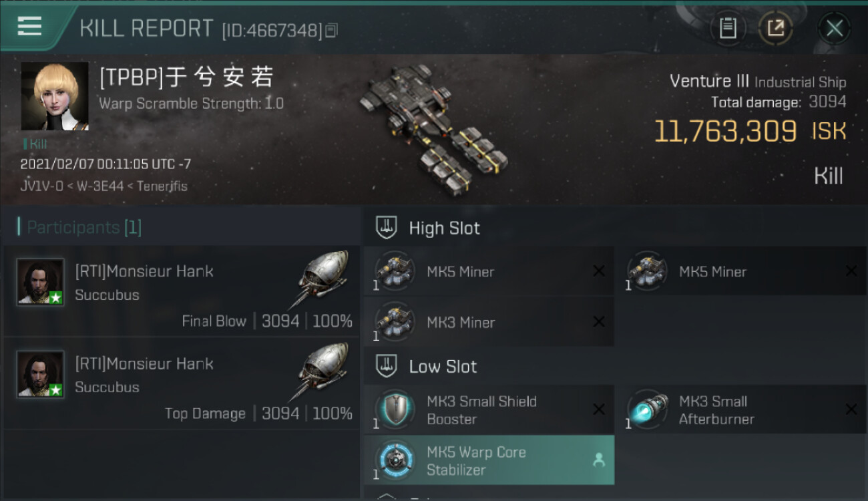The width and height of the screenshot is (868, 501).
Task: Open the Succubus ship icon for Top Damage
Action: [320, 371]
